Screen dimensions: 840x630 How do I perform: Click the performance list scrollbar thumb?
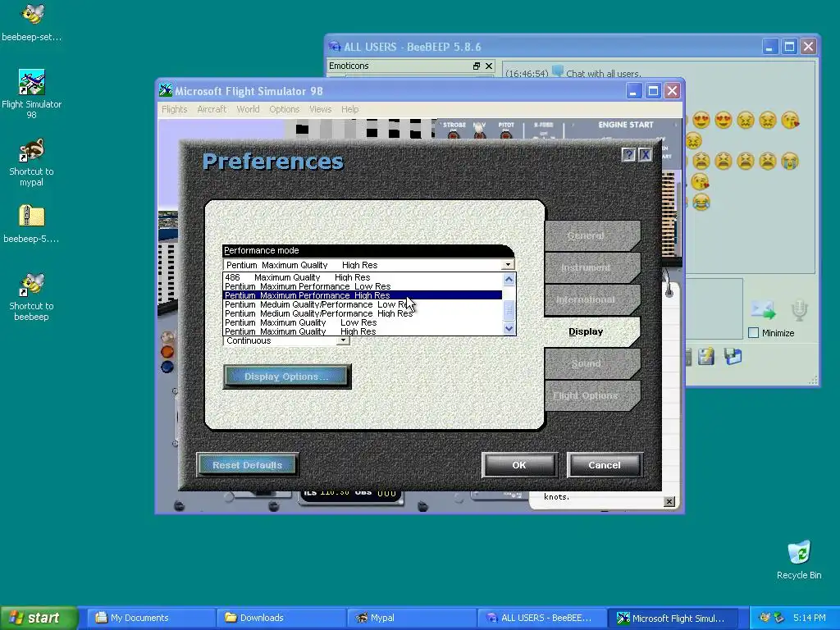[509, 309]
